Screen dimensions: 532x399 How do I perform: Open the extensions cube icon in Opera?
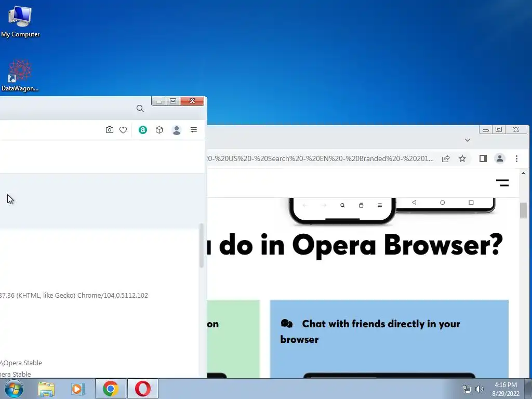(x=159, y=130)
